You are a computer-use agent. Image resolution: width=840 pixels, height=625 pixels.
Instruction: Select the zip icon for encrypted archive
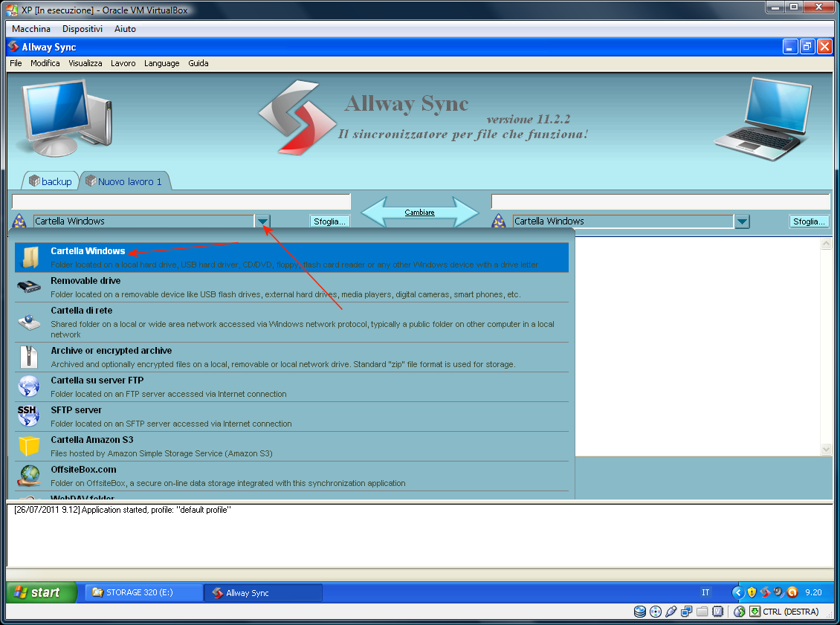coord(29,357)
